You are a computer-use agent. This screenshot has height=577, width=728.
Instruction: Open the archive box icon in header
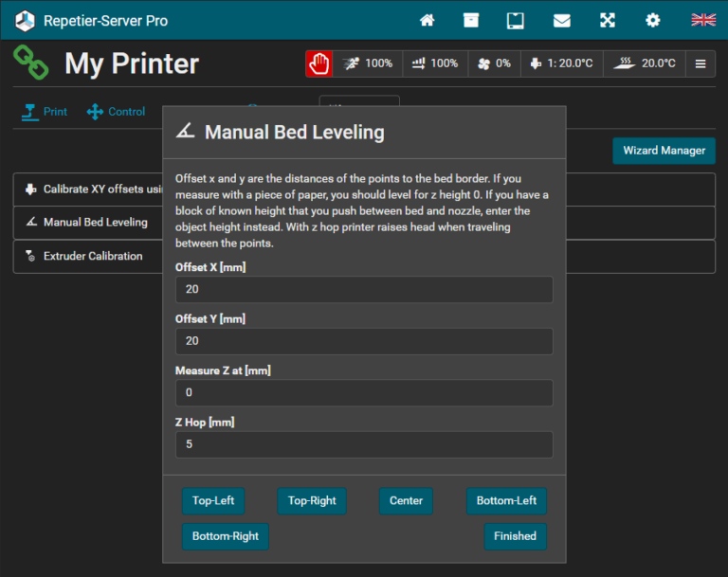click(x=471, y=20)
